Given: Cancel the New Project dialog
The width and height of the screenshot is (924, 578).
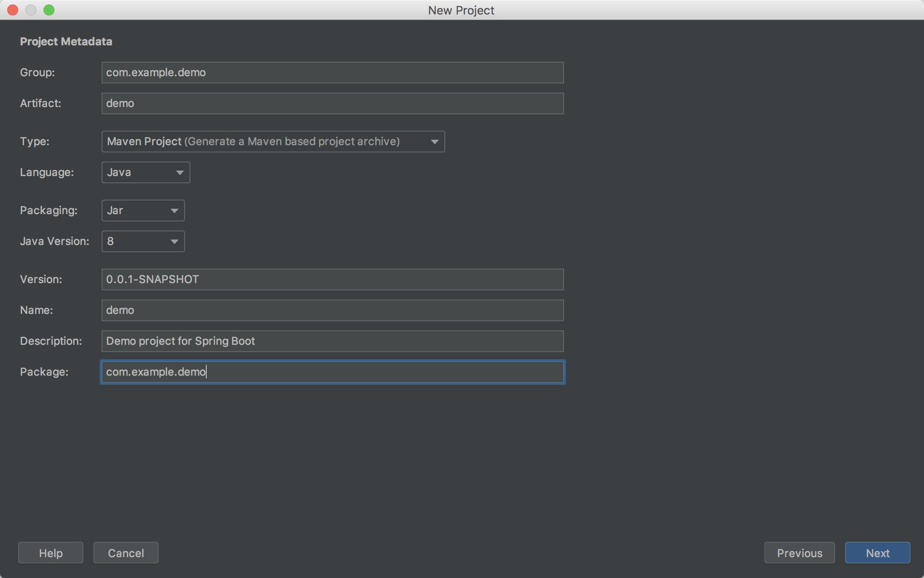Looking at the screenshot, I should pyautogui.click(x=126, y=553).
